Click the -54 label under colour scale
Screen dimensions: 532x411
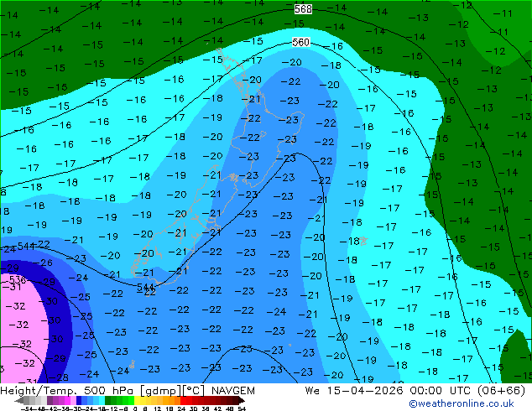[x=27, y=408]
